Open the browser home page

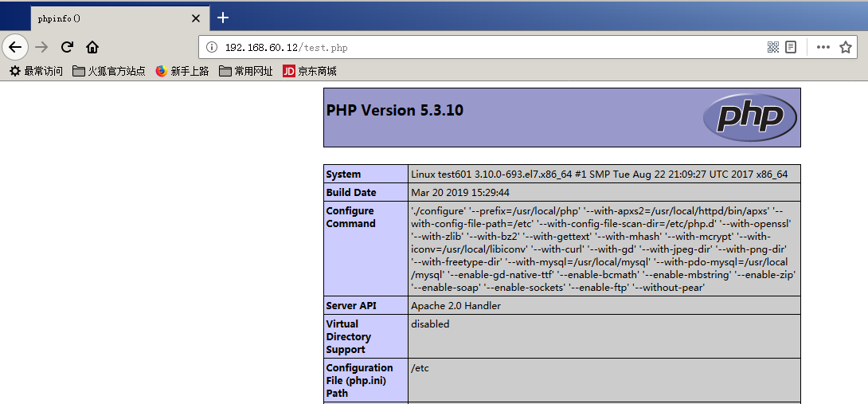92,47
